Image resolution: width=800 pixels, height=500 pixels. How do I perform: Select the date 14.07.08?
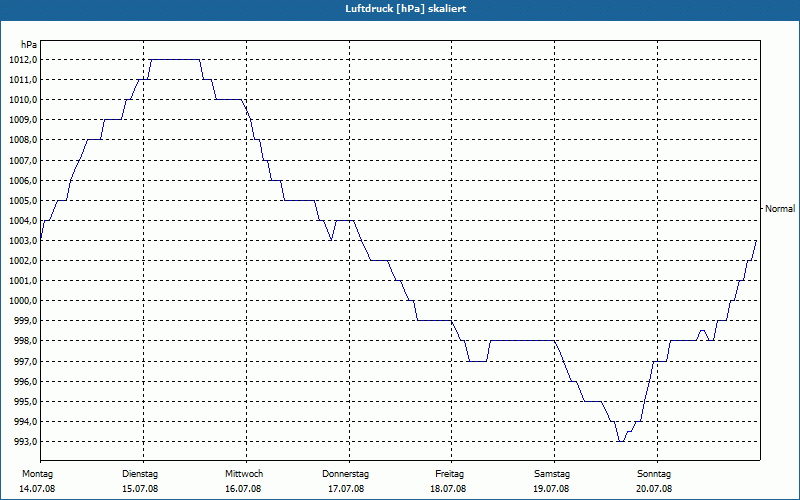pyautogui.click(x=37, y=489)
